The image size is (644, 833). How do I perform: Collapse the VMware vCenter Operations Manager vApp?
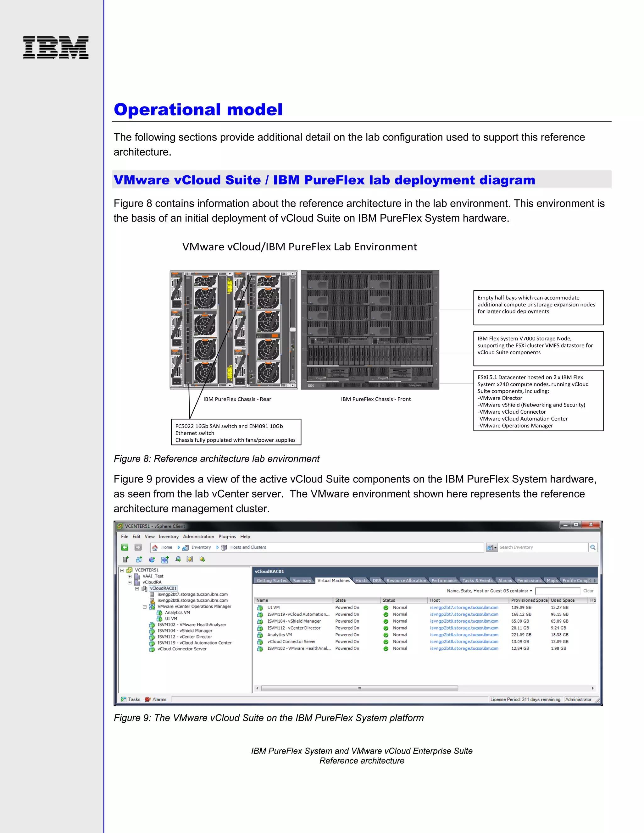click(x=145, y=606)
